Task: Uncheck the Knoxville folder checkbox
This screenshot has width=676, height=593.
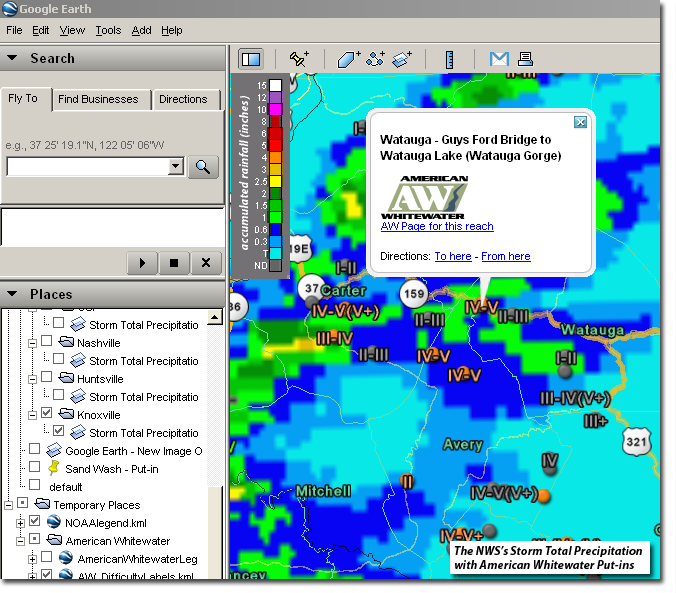Action: point(47,413)
